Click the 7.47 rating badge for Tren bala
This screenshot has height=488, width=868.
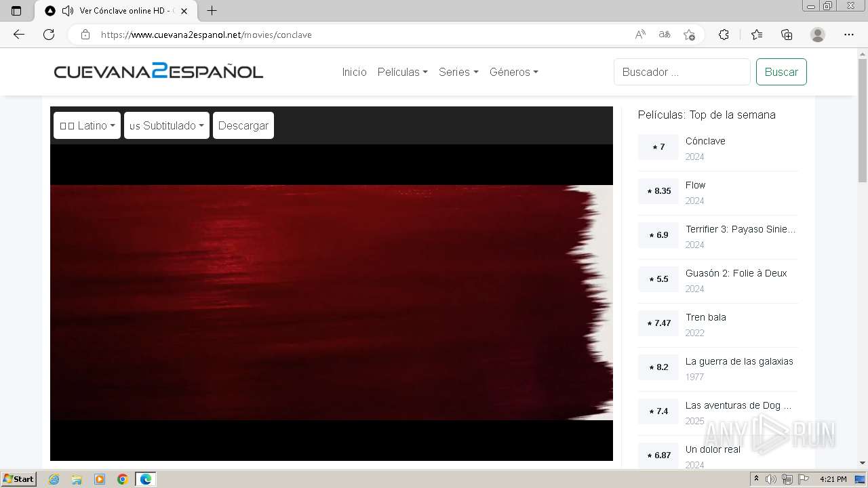pyautogui.click(x=658, y=323)
